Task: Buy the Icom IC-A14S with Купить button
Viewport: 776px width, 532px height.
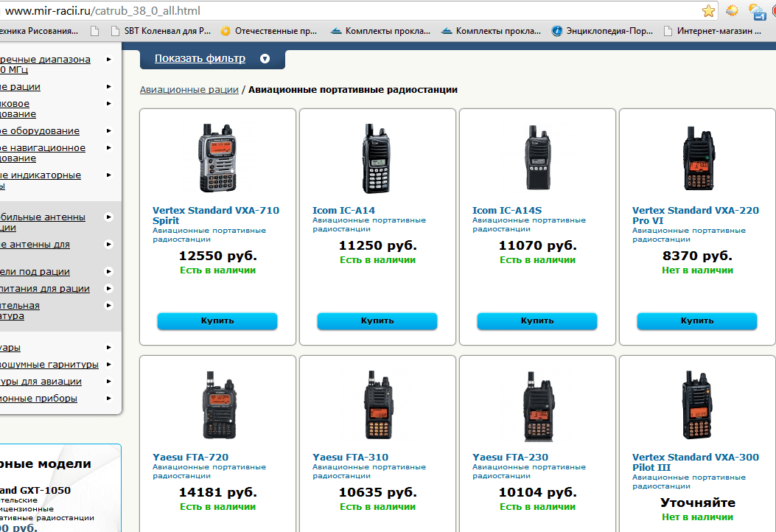Action: 537,321
